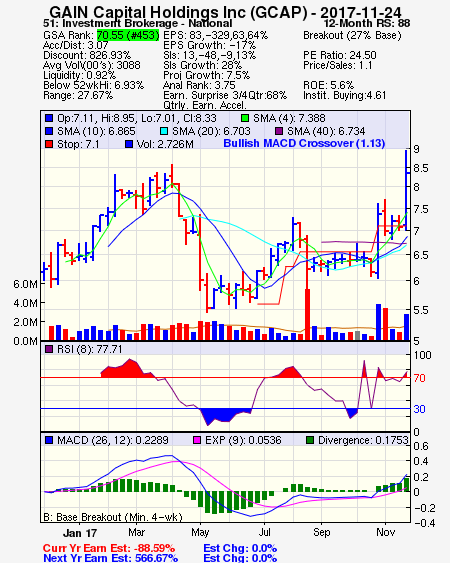Image resolution: width=450 pixels, height=563 pixels.
Task: Click the red Stop legend swatch
Action: (49, 144)
